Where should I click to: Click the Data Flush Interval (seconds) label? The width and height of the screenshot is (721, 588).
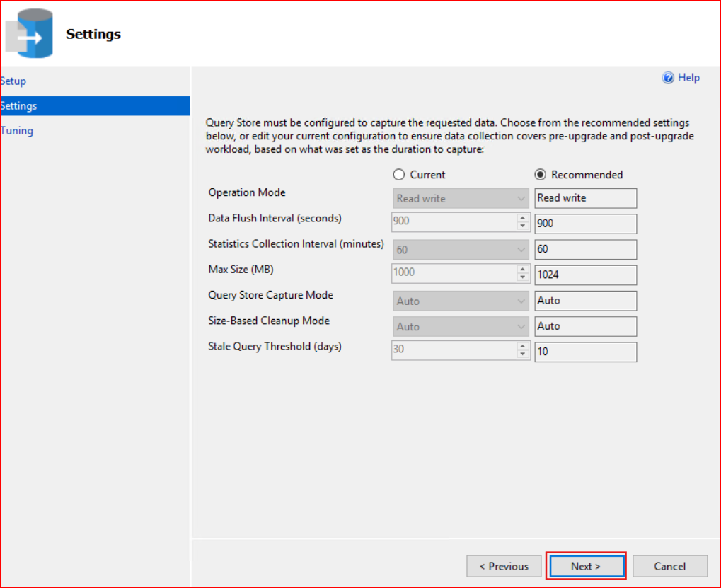[x=275, y=219]
